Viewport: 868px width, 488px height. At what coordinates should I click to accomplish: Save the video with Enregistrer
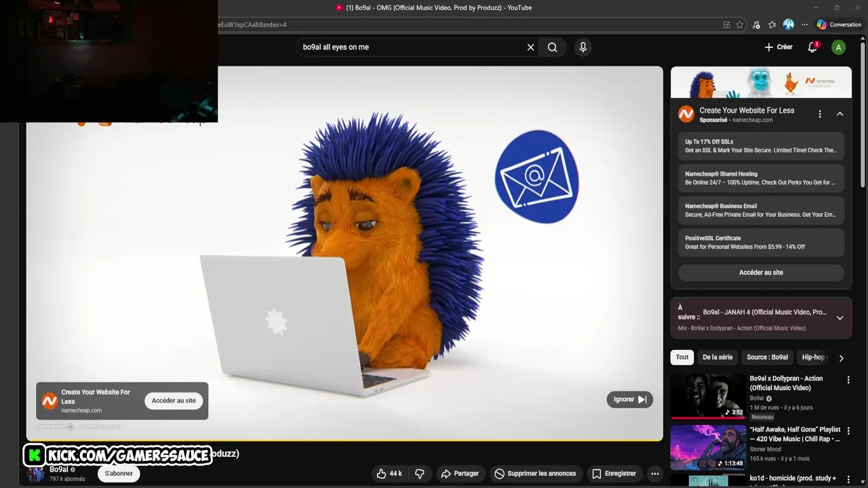point(614,474)
